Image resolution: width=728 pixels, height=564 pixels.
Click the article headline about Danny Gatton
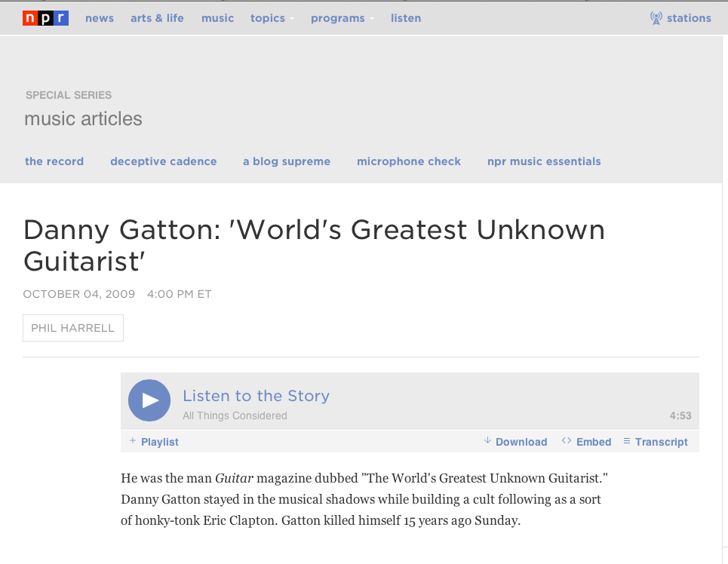[x=314, y=245]
